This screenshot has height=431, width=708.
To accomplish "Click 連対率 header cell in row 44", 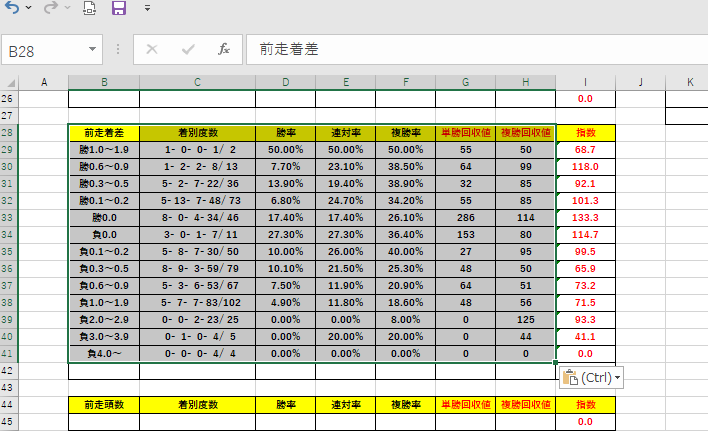I will pyautogui.click(x=345, y=404).
